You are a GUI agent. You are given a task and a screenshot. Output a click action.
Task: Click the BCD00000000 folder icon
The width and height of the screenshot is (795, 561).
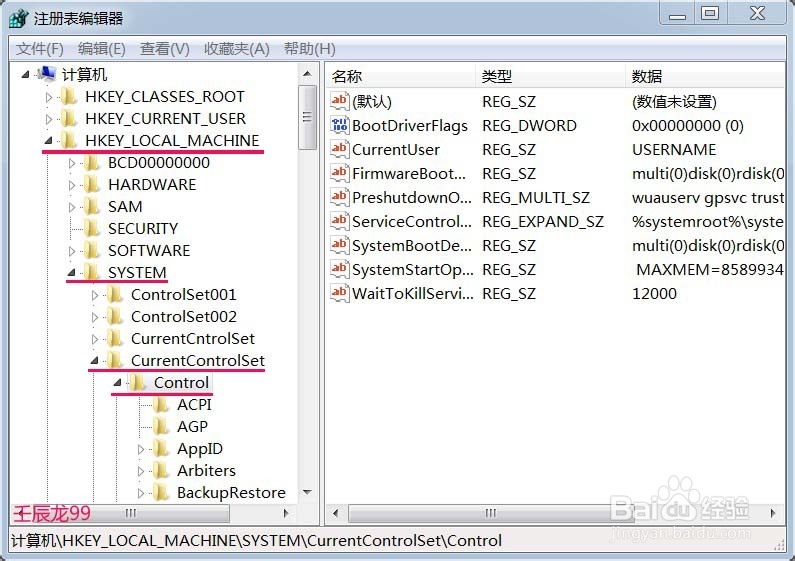click(x=92, y=162)
